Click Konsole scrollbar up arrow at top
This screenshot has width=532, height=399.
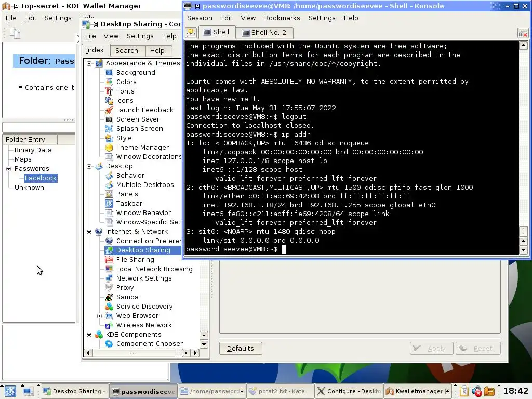pos(523,45)
